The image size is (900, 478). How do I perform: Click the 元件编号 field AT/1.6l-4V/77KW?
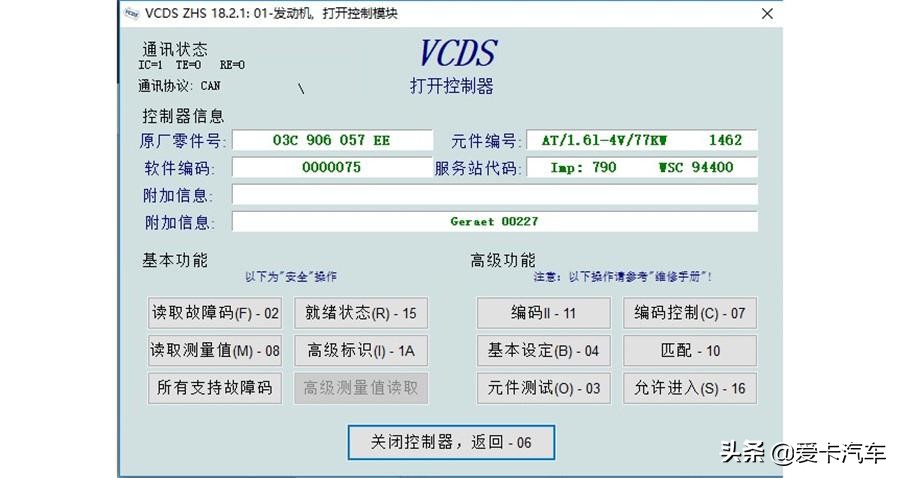642,140
